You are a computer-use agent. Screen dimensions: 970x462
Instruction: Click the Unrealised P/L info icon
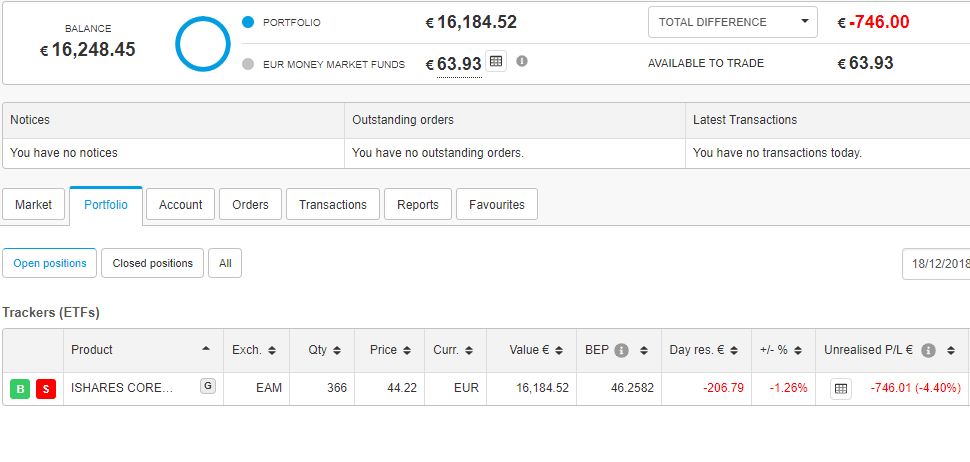tap(928, 351)
